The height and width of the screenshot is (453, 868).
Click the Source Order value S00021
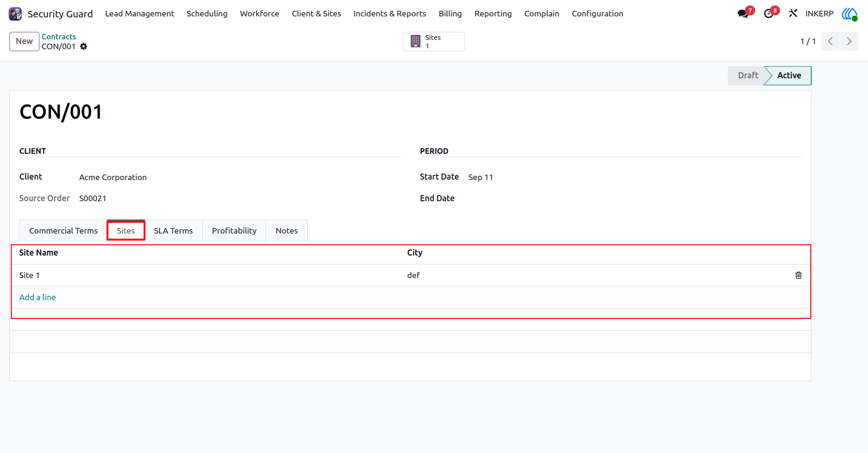tap(93, 198)
